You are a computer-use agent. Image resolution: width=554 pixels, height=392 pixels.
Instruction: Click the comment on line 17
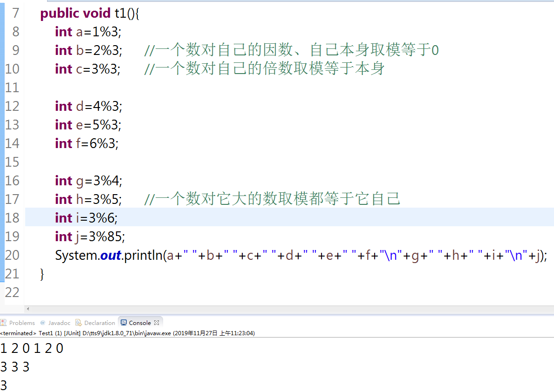point(272,199)
